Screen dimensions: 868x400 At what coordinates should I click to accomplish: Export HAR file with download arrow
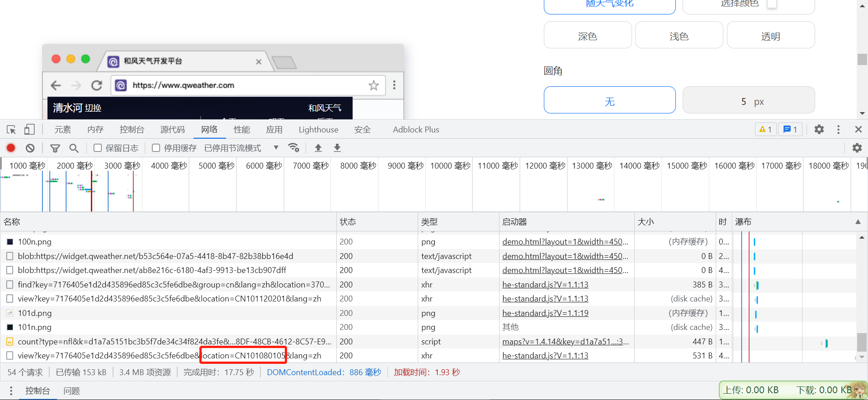click(337, 148)
